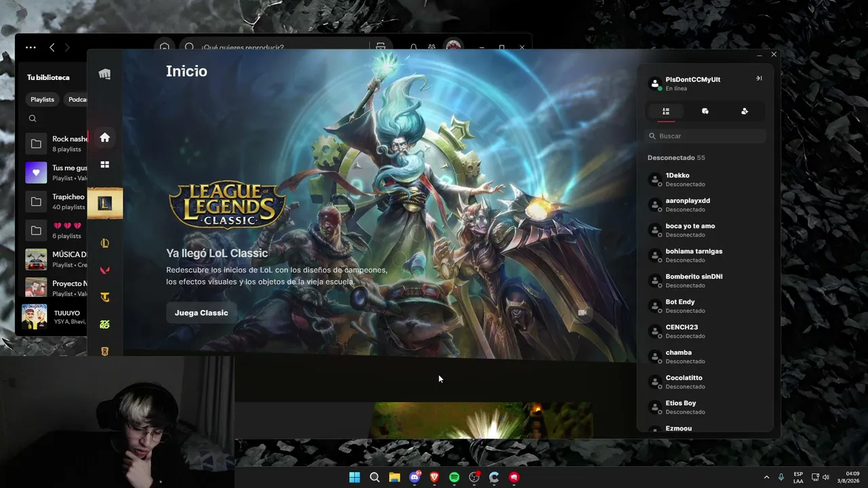868x488 pixels.
Task: Open Spotify three-dot menu
Action: [x=31, y=47]
